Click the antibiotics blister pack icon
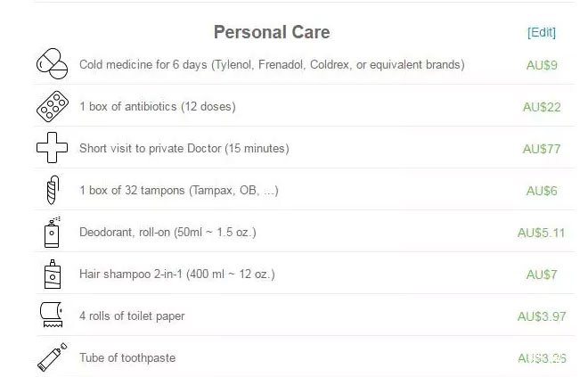Image resolution: width=588 pixels, height=377 pixels. (x=53, y=106)
